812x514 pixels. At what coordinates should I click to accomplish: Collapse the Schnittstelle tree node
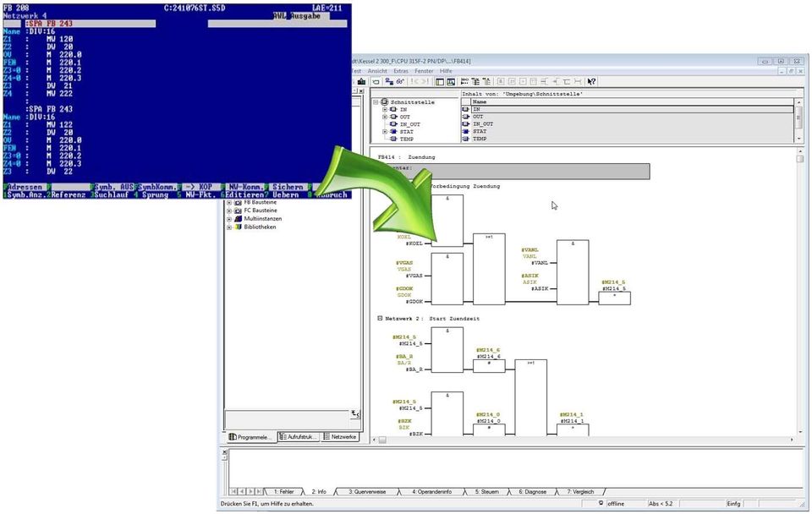click(x=376, y=102)
